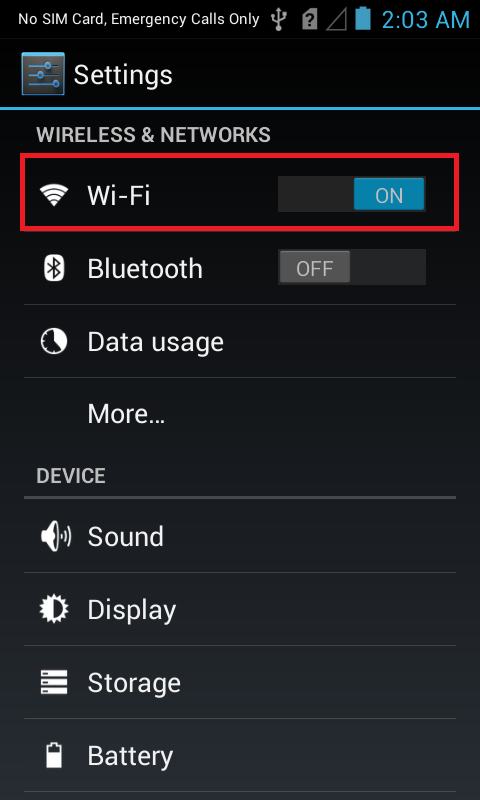The image size is (480, 800).
Task: Turn on the Bluetooth switch
Action: click(x=352, y=267)
